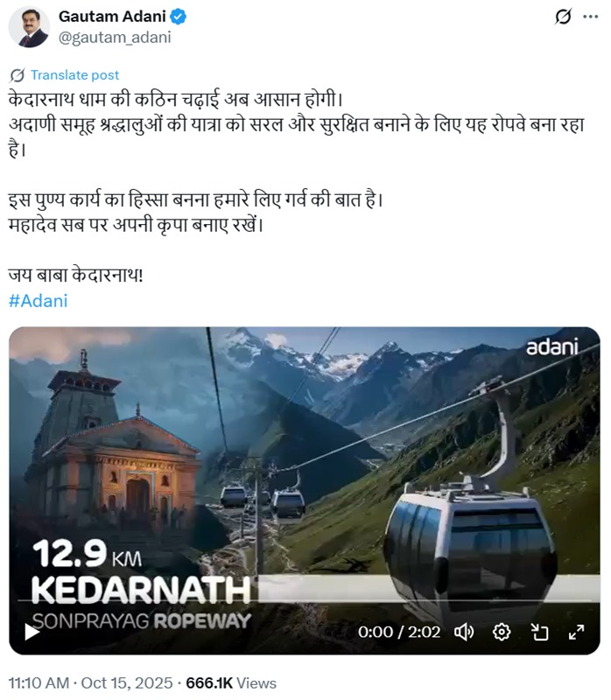The width and height of the screenshot is (611, 700).
Task: Click the blue verified badge
Action: pyautogui.click(x=179, y=17)
